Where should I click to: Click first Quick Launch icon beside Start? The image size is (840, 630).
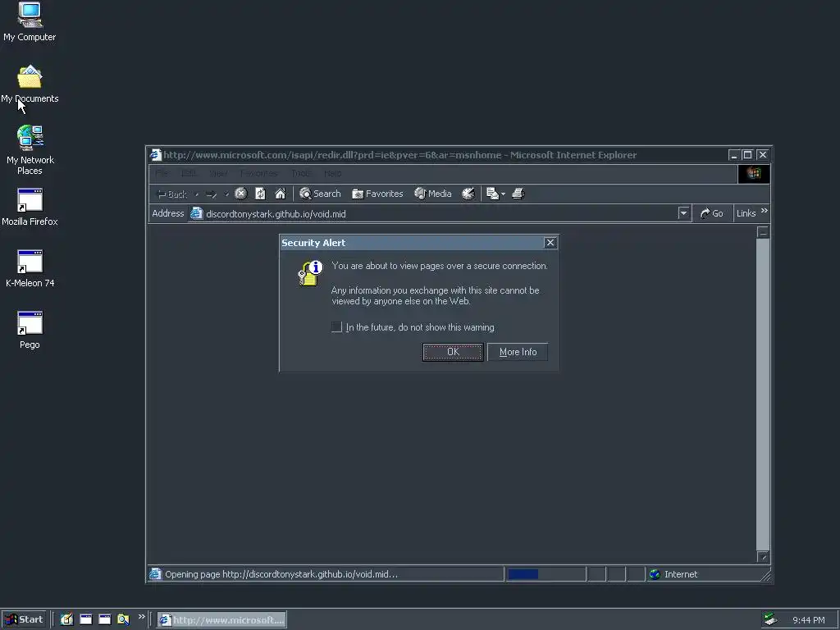(66, 620)
